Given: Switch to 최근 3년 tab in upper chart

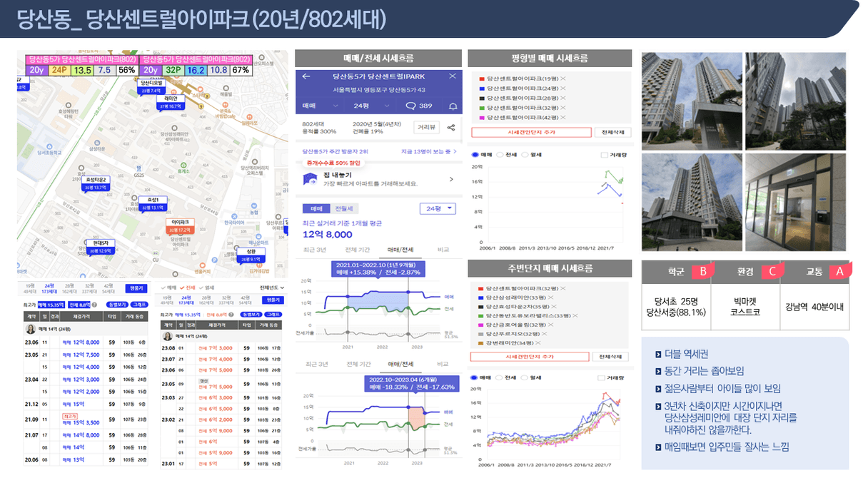Looking at the screenshot, I should 314,250.
